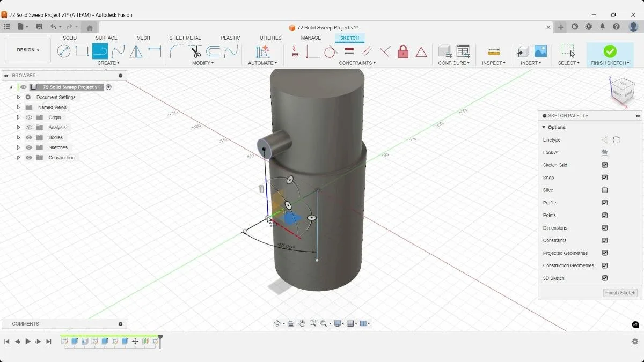644x362 pixels.
Task: Select the 2-point circle sketch tool
Action: [x=64, y=51]
